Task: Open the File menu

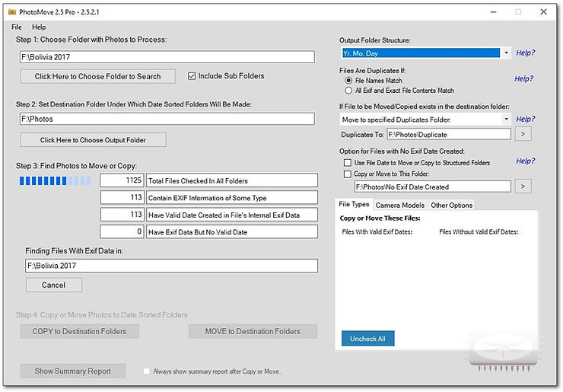Action: click(x=17, y=27)
